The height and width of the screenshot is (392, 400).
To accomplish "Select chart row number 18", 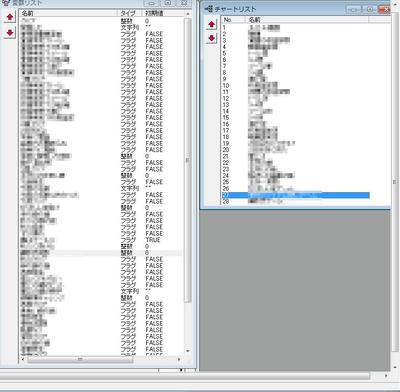I will click(x=295, y=137).
